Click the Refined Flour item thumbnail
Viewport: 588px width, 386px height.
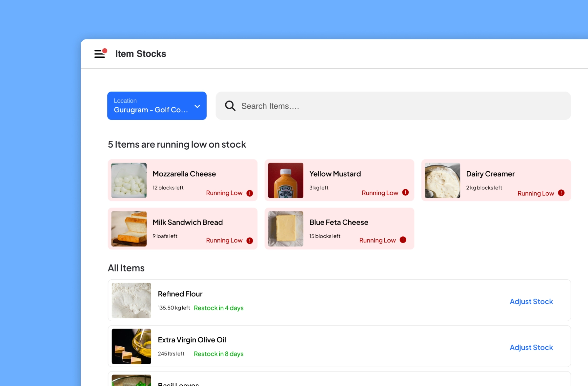[131, 300]
